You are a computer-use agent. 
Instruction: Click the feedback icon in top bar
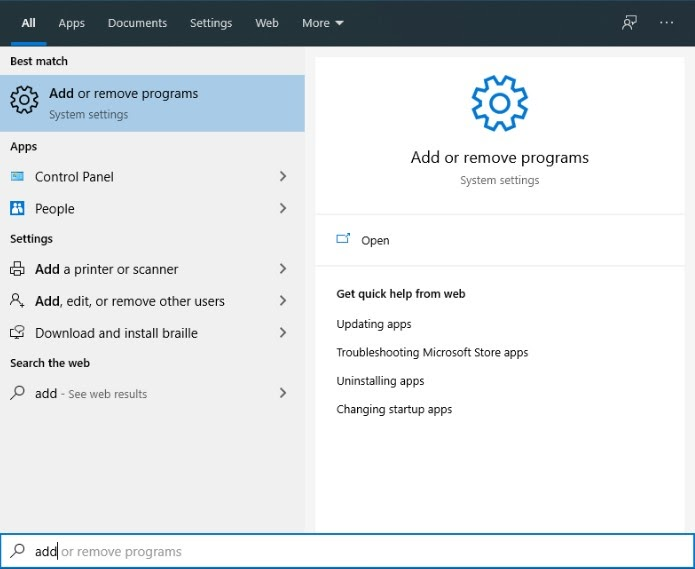pos(629,23)
